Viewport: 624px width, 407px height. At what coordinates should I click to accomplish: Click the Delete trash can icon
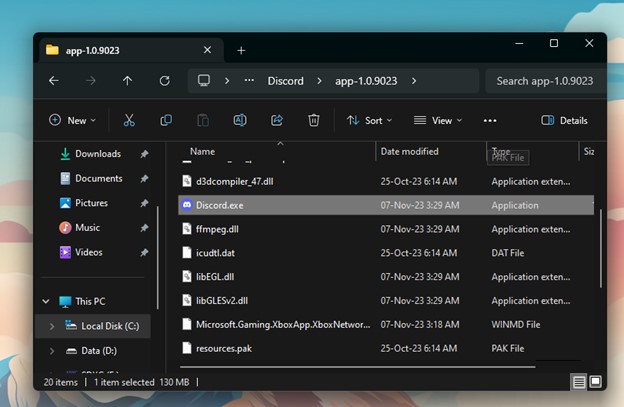tap(314, 120)
